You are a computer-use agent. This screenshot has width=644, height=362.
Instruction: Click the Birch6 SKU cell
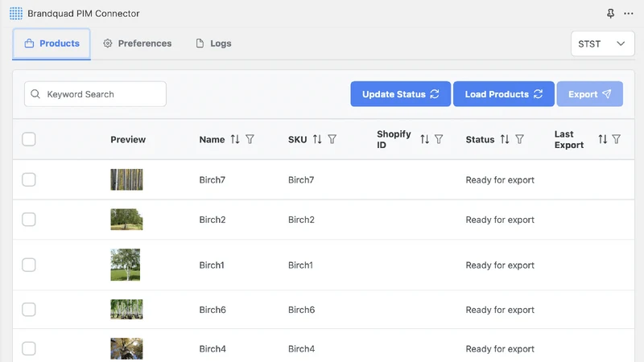click(x=301, y=310)
